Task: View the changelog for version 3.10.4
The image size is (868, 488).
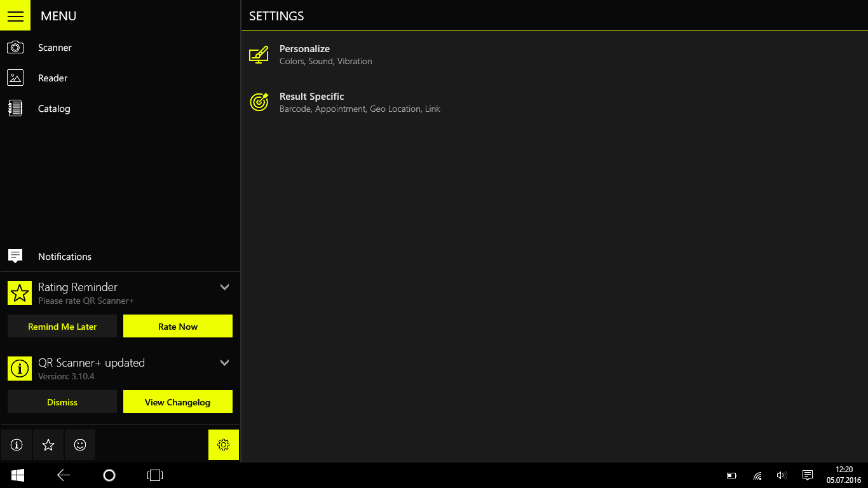Action: point(177,402)
